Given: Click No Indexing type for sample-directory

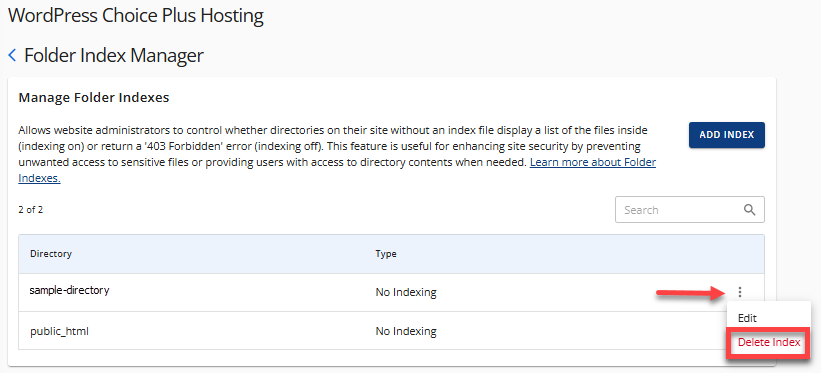Looking at the screenshot, I should pyautogui.click(x=406, y=292).
